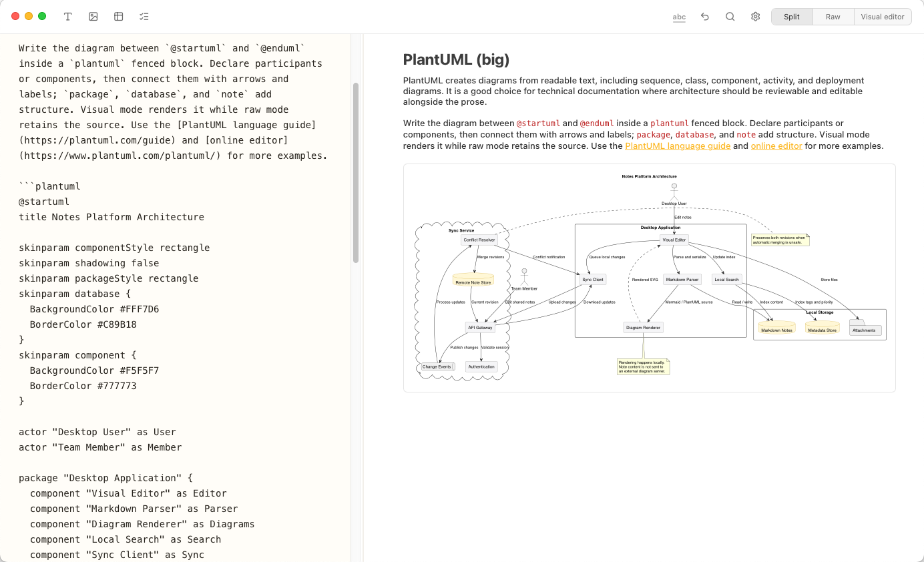Viewport: 924px width, 562px height.
Task: Click the 'Markdown Notes' database in diagram
Action: tap(776, 328)
